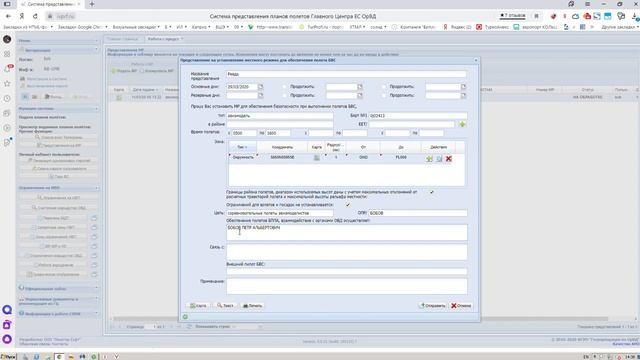Open the Windows Start button
640x360 pixels.
[8, 357]
